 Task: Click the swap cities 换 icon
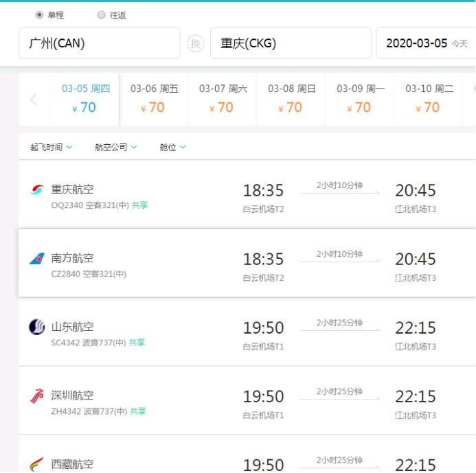(196, 43)
